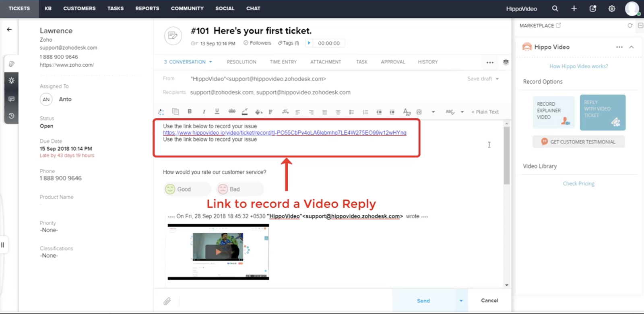Open global search magnifier icon
The image size is (644, 314).
pyautogui.click(x=555, y=8)
